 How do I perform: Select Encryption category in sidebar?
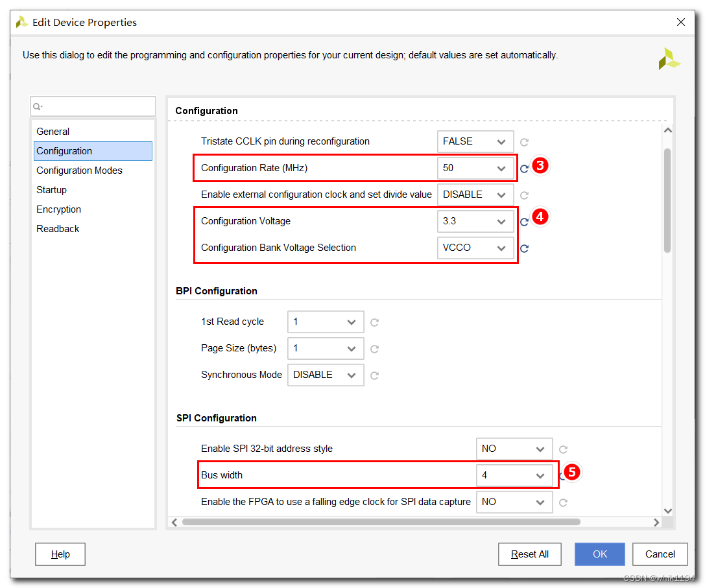pos(93,209)
